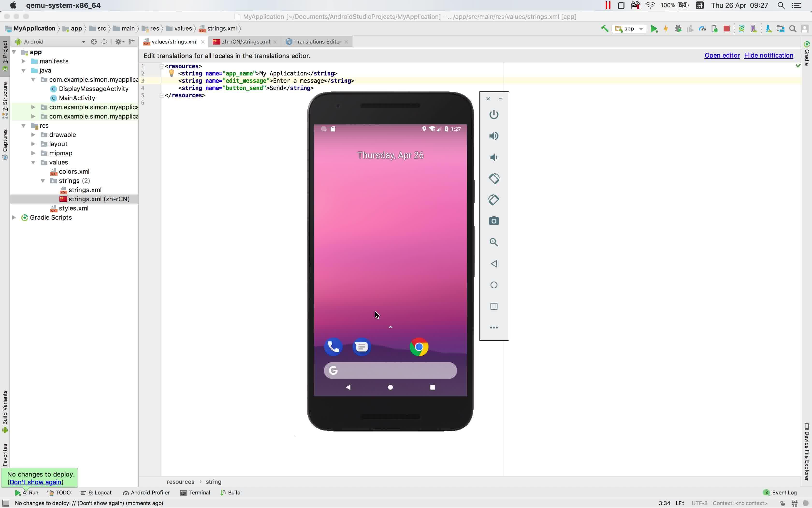The width and height of the screenshot is (812, 508).
Task: Collapse the java folder
Action: pyautogui.click(x=23, y=70)
